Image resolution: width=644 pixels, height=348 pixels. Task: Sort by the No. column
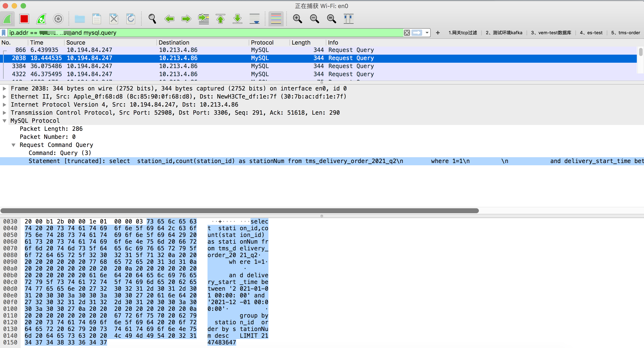[14, 43]
